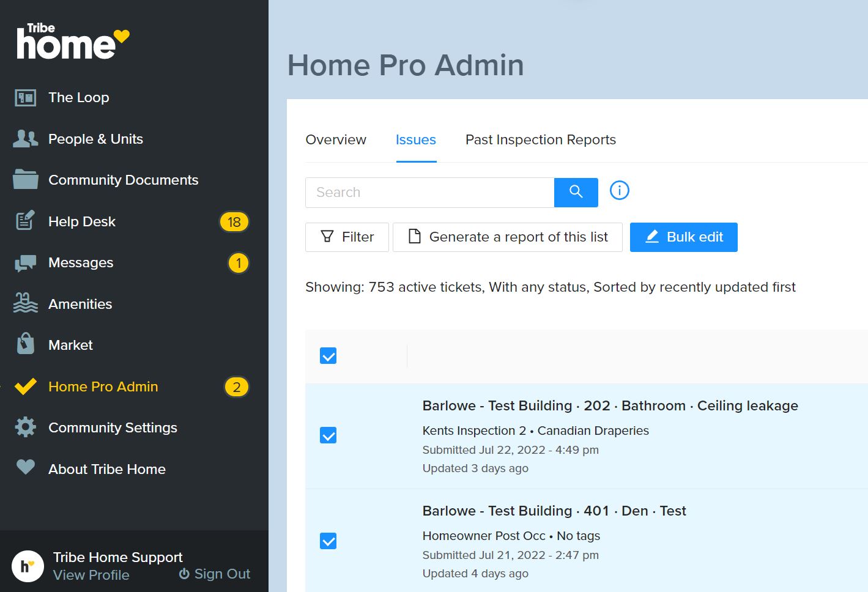This screenshot has height=592, width=868.
Task: Click the Tribe Home Support name
Action: point(118,557)
